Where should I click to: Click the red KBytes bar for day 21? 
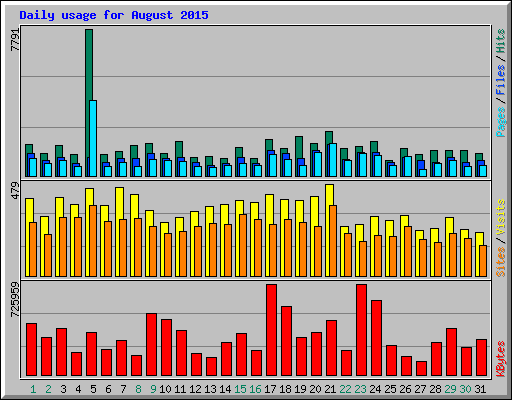(x=331, y=348)
